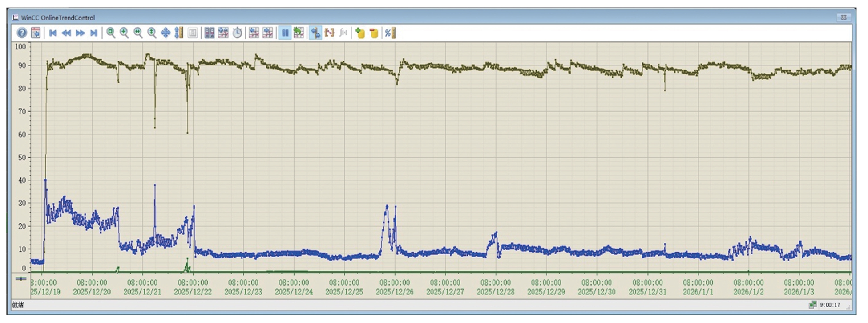Switch to the Next trend

(268, 33)
